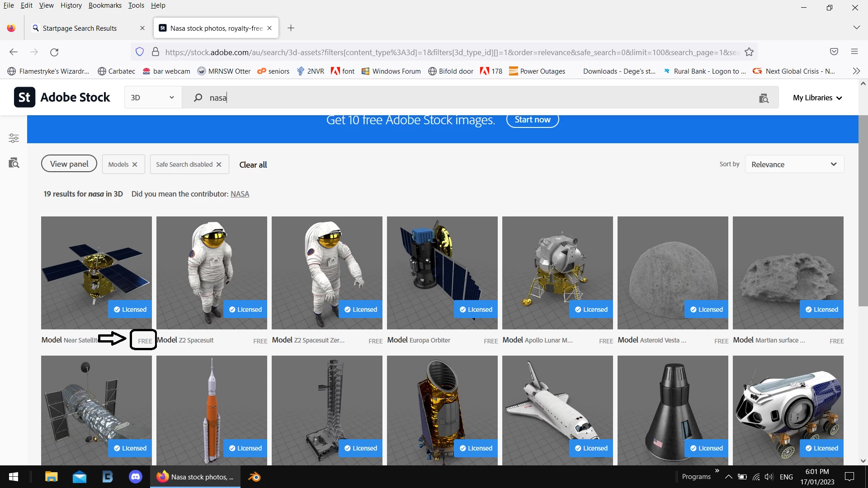This screenshot has width=868, height=488.
Task: Open Discord from the taskbar
Action: coord(135,477)
